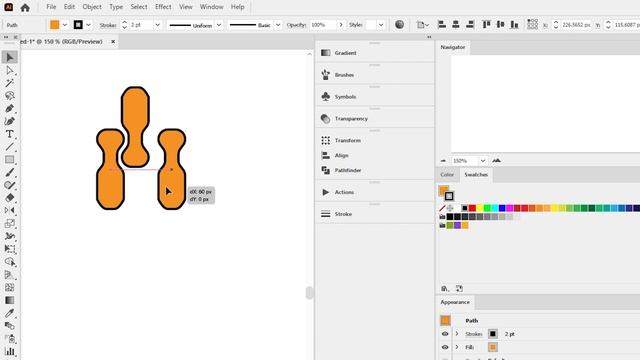Screen dimensions: 640x360
Task: Select the Appearance panel tab
Action: [x=455, y=302]
